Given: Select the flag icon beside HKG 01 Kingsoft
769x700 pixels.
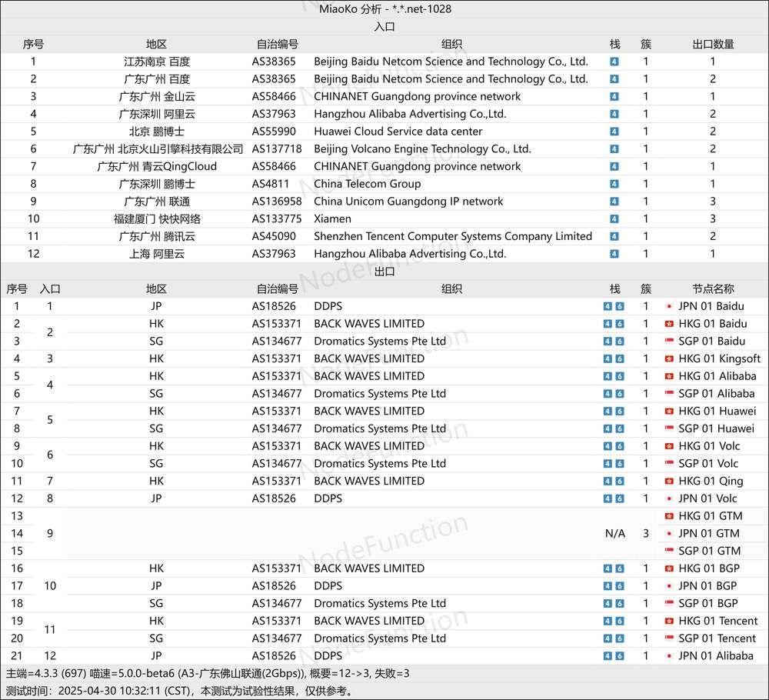Looking at the screenshot, I should [x=669, y=358].
